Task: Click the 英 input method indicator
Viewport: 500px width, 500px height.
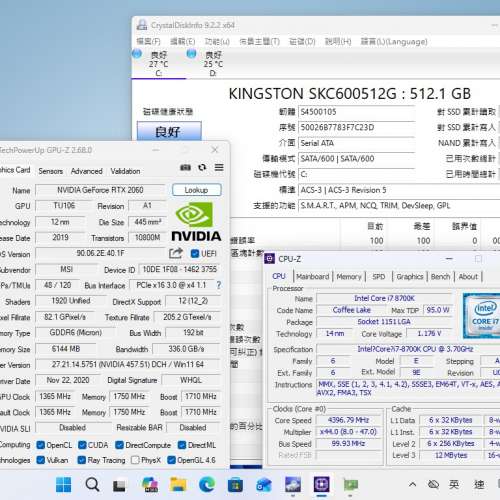Action: point(454,484)
